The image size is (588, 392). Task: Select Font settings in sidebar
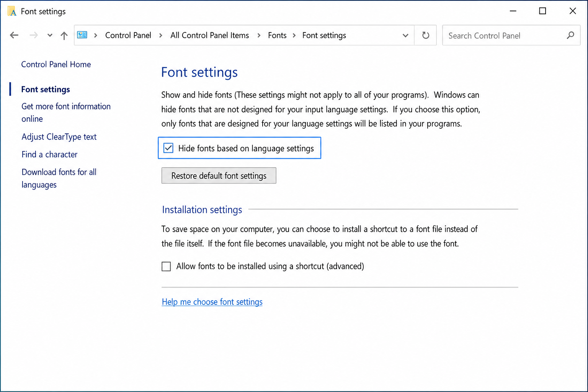coord(46,89)
